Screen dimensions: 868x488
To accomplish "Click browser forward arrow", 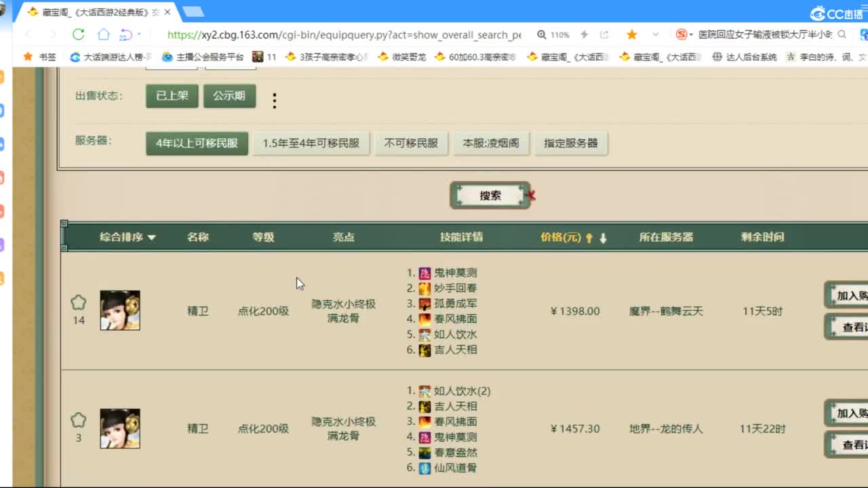I will click(x=53, y=34).
